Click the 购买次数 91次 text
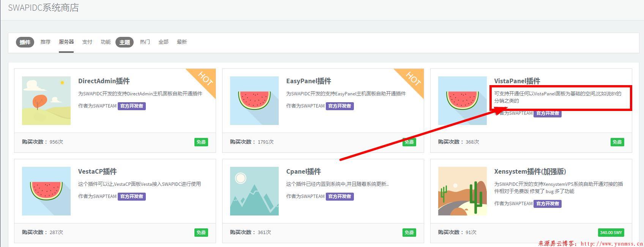 pos(457,232)
